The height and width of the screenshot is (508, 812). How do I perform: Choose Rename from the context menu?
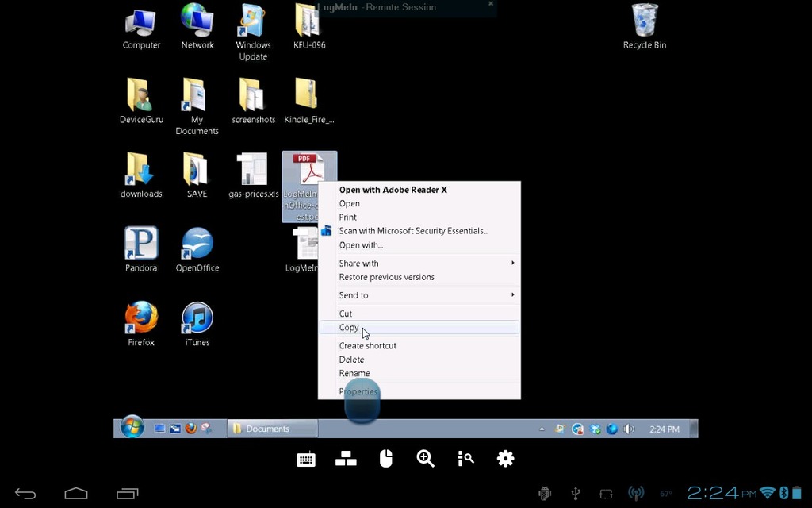pos(419,373)
